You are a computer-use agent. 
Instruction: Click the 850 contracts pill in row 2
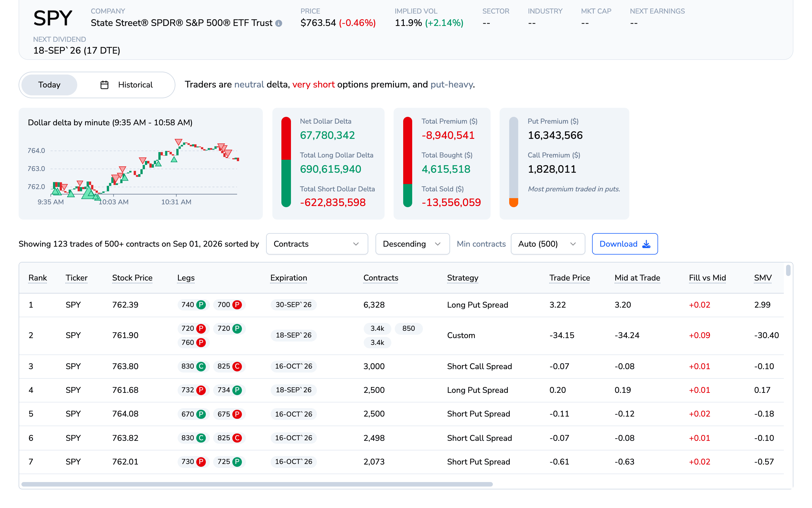click(409, 328)
